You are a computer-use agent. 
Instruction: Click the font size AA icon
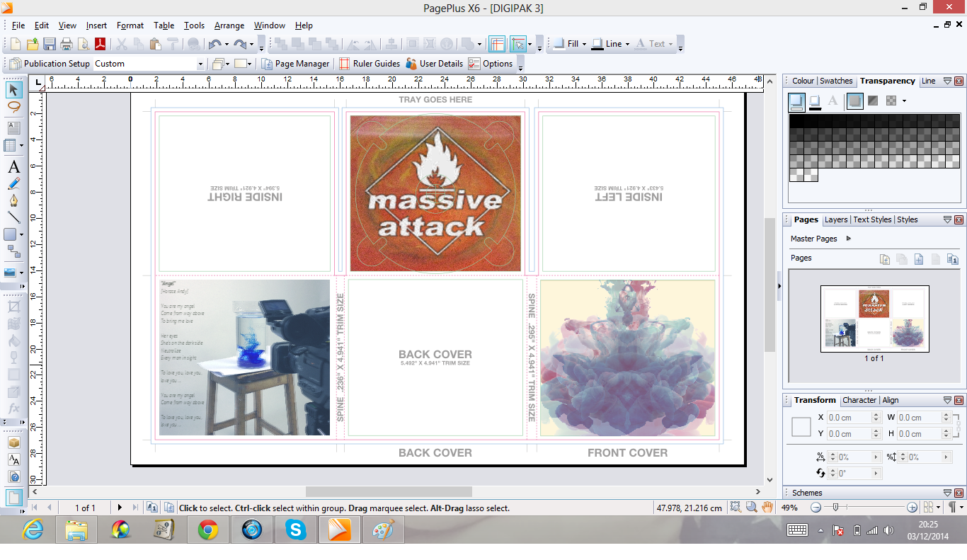(x=13, y=460)
